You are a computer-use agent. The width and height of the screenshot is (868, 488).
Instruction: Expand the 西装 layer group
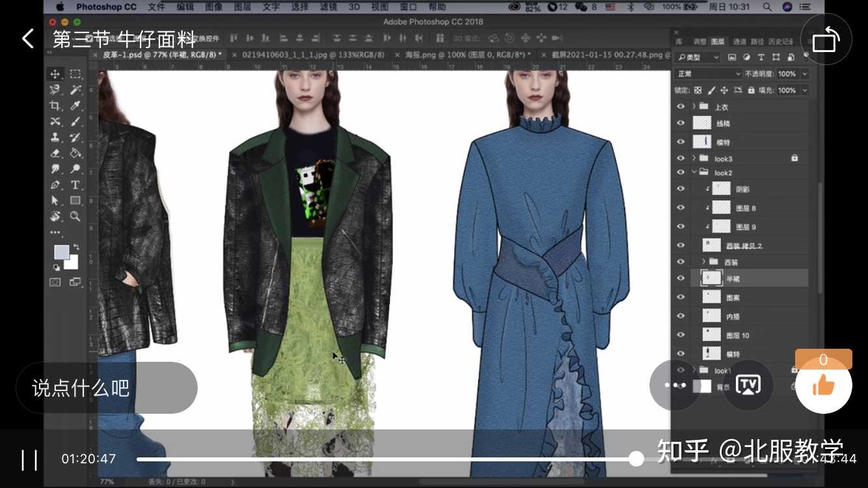(703, 262)
